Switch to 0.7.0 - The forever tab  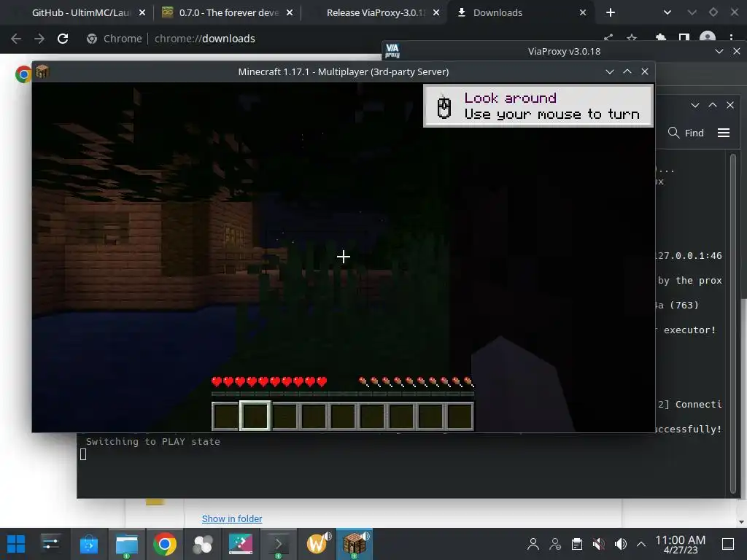pos(228,12)
